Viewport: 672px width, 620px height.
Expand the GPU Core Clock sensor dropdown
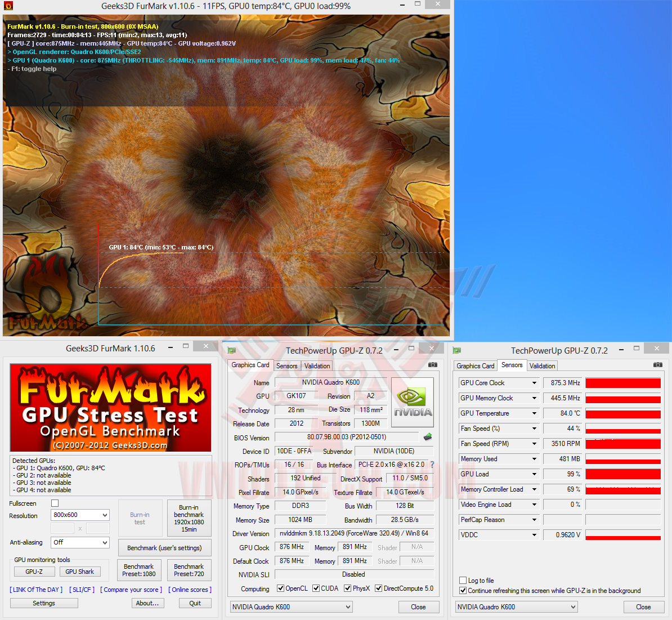click(x=535, y=383)
